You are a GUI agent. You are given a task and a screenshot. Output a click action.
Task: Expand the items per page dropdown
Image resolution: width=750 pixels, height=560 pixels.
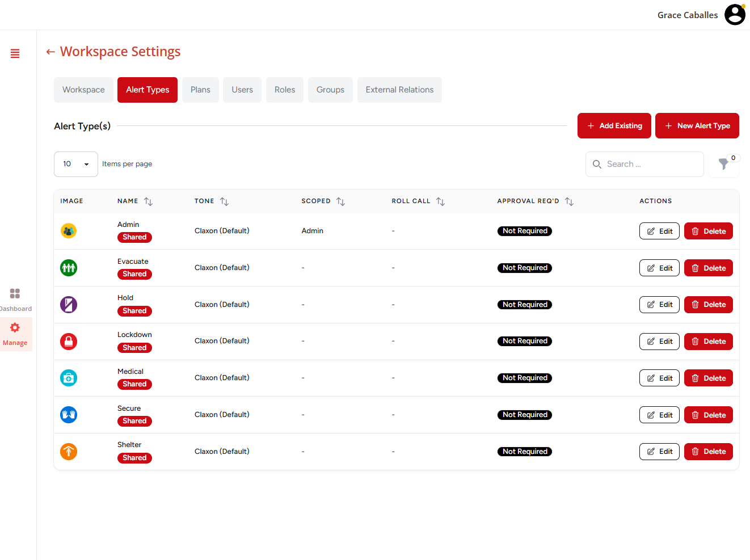pyautogui.click(x=76, y=164)
